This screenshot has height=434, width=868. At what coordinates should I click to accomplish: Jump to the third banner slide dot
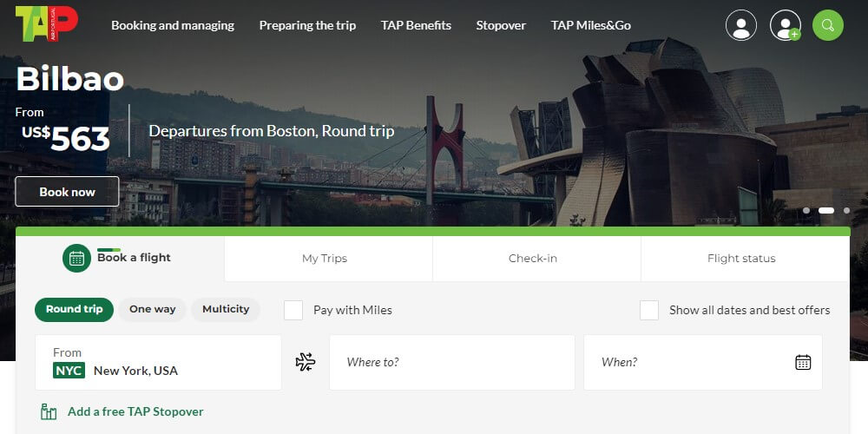pos(846,210)
